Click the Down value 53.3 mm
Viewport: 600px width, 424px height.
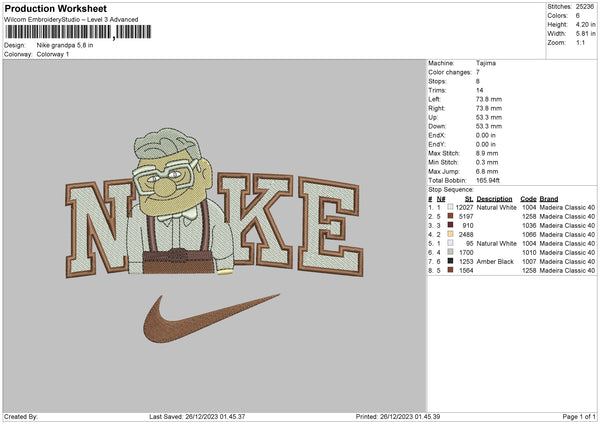point(489,126)
